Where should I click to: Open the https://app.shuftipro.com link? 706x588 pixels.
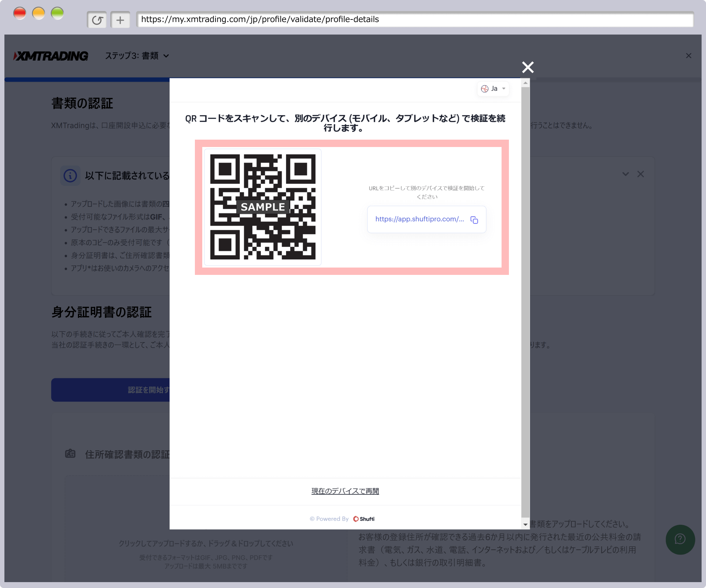click(419, 219)
